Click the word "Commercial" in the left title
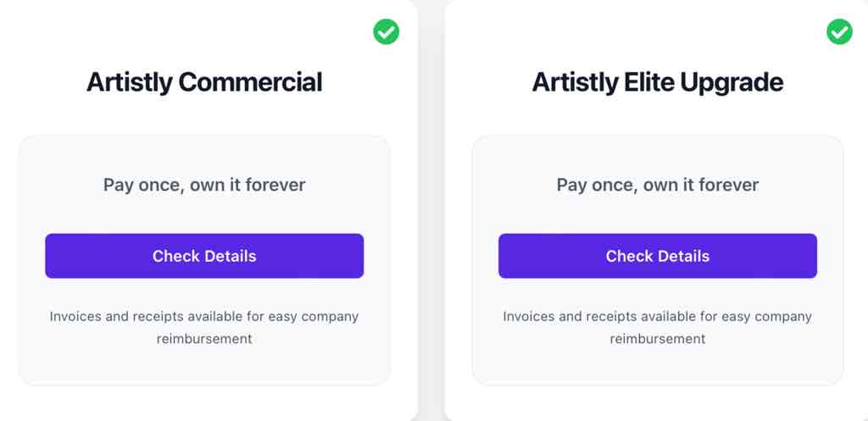 (250, 82)
